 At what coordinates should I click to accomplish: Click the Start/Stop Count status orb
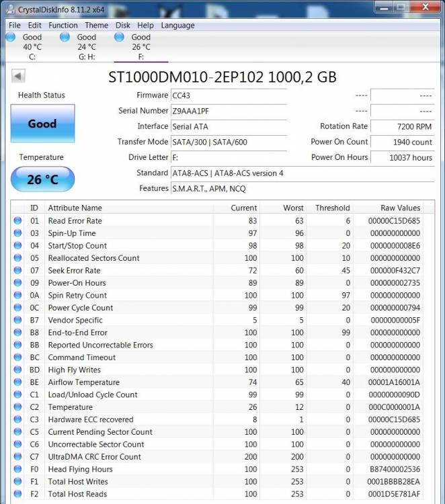coord(17,245)
